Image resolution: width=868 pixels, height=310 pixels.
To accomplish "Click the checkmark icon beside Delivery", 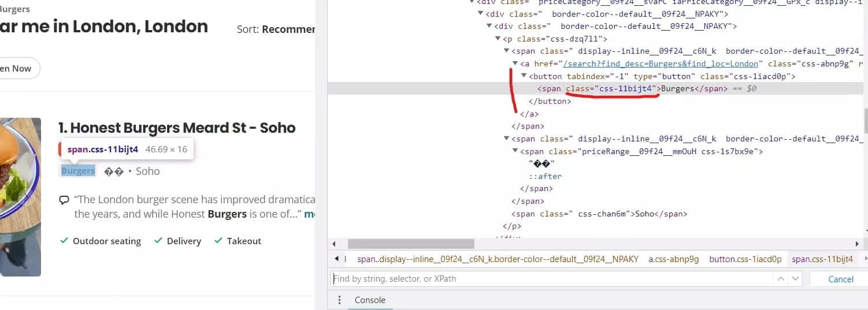I will tap(158, 241).
